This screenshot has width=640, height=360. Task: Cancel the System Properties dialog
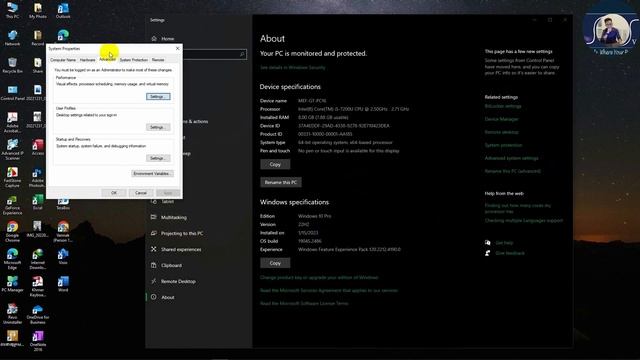141,193
